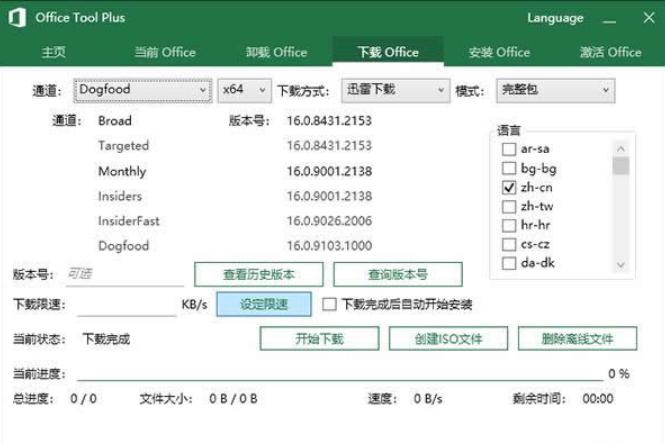Select the Monthly channel row

[122, 171]
